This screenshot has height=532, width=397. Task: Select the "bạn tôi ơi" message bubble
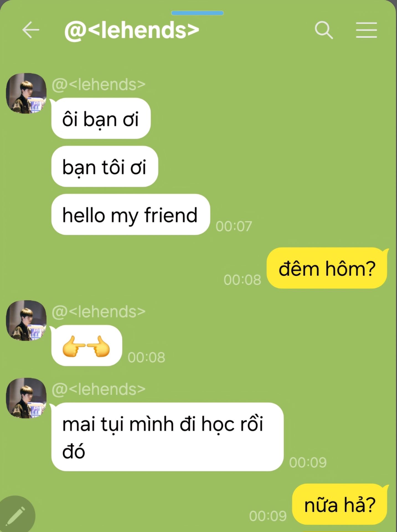[x=105, y=166]
